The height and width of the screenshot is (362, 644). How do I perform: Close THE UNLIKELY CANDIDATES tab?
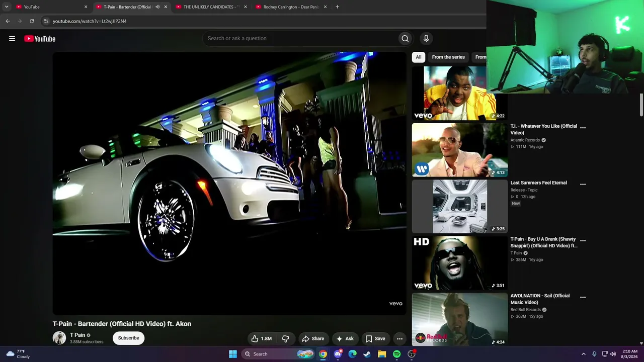pos(245,7)
